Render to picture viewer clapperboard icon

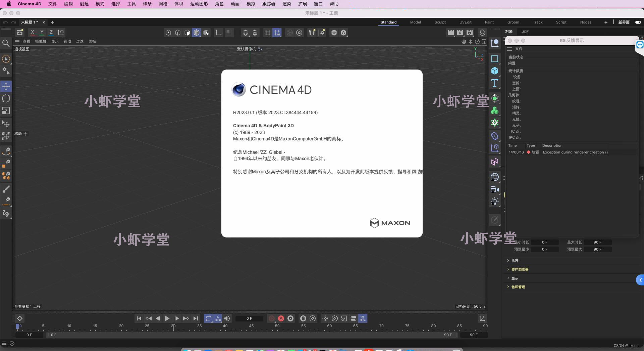pos(460,33)
